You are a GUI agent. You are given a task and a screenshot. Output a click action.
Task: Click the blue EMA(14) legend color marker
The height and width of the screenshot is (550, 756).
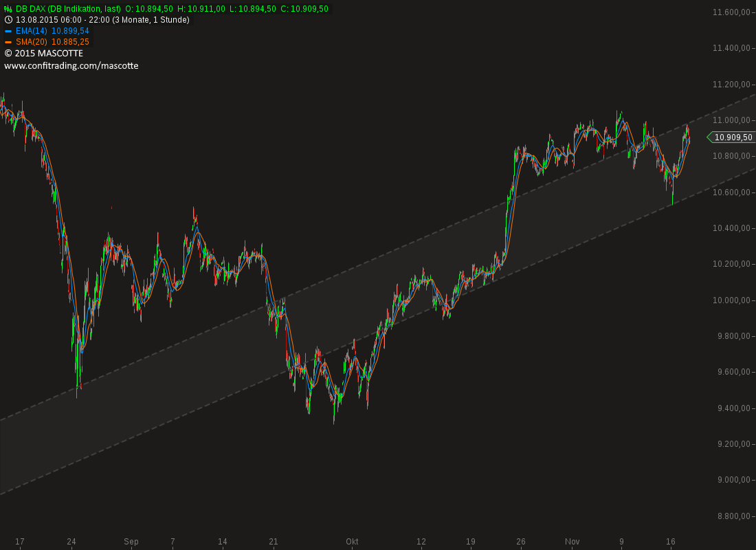point(8,31)
